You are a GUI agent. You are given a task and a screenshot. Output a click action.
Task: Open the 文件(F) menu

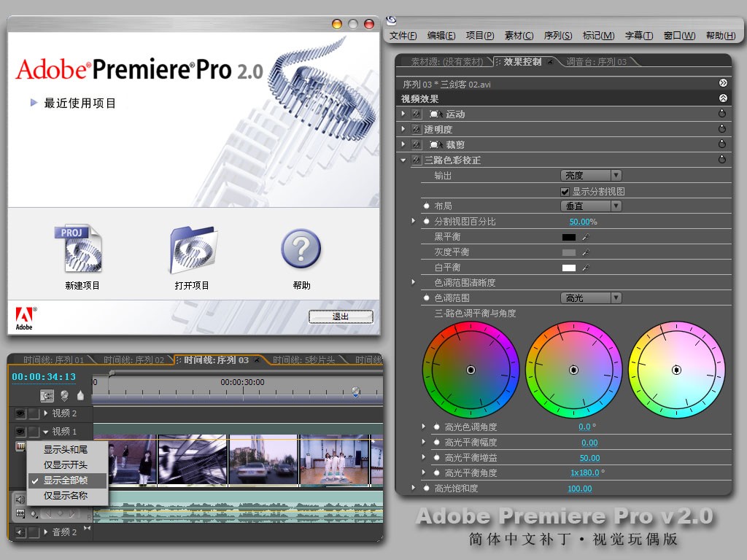click(x=403, y=36)
